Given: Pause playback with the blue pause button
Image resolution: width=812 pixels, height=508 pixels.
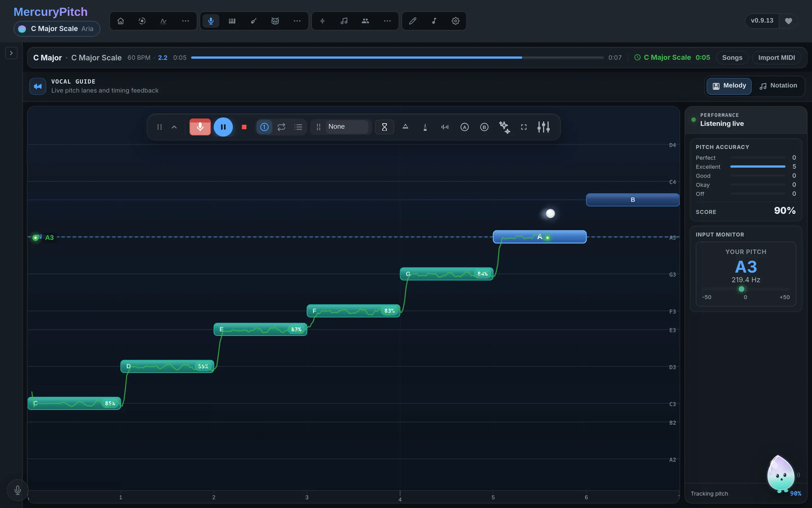Looking at the screenshot, I should click(x=223, y=127).
